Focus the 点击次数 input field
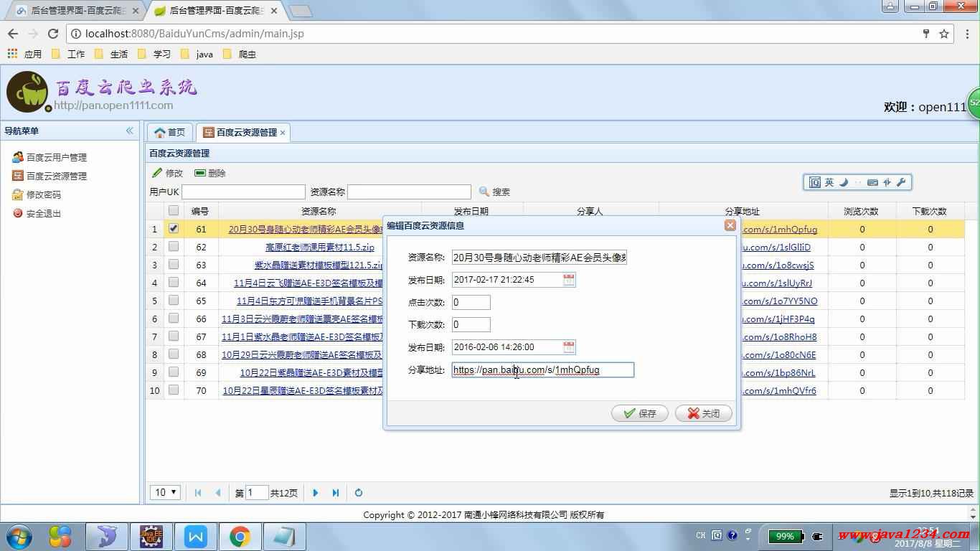Image resolution: width=980 pixels, height=551 pixels. tap(471, 302)
